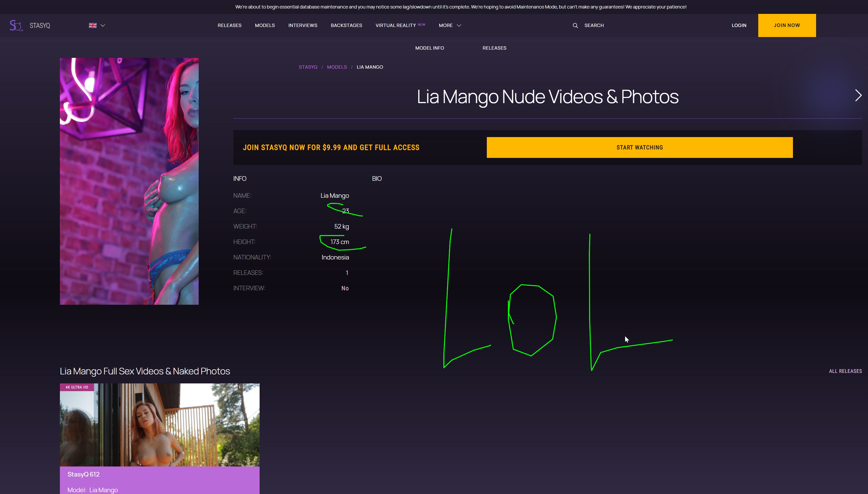This screenshot has height=494, width=868.
Task: Follow the Models breadcrumb link
Action: (337, 67)
